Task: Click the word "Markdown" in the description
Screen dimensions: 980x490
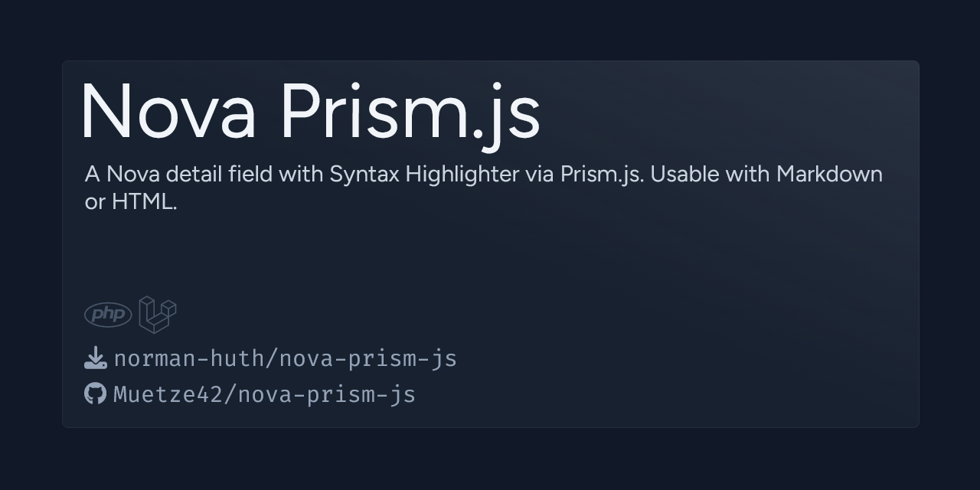Action: pyautogui.click(x=829, y=174)
